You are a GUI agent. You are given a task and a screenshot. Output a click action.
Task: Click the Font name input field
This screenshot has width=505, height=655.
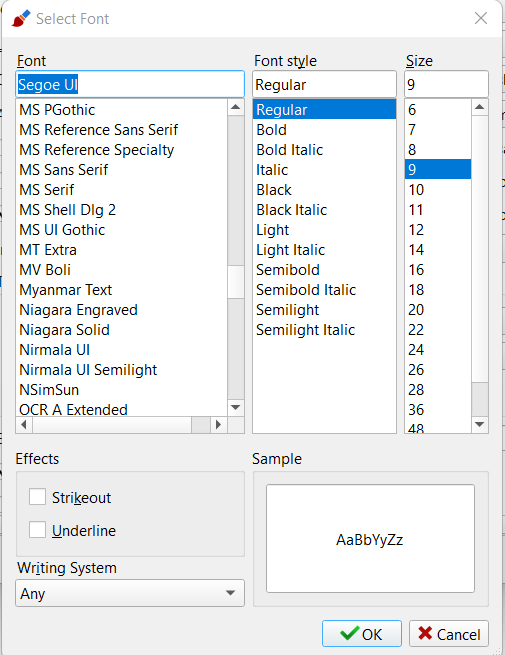point(130,84)
